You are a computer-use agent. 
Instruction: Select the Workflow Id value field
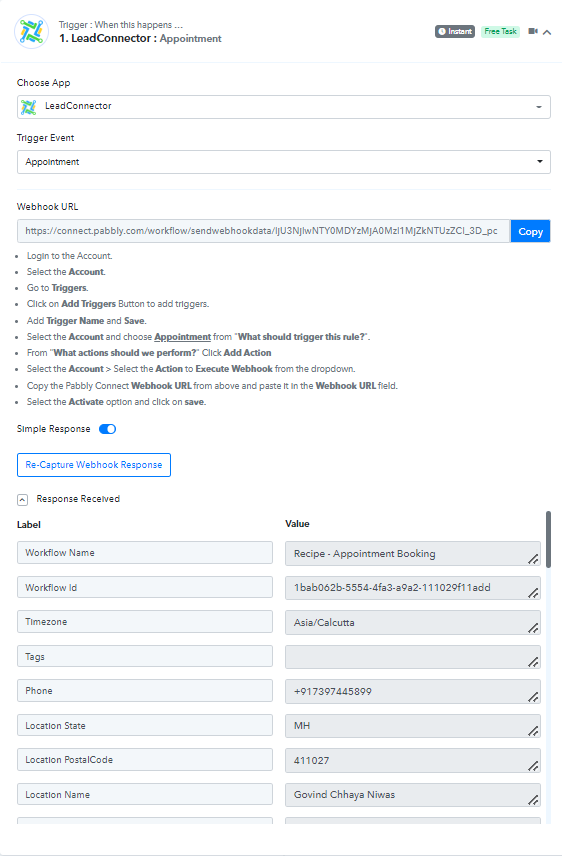413,588
